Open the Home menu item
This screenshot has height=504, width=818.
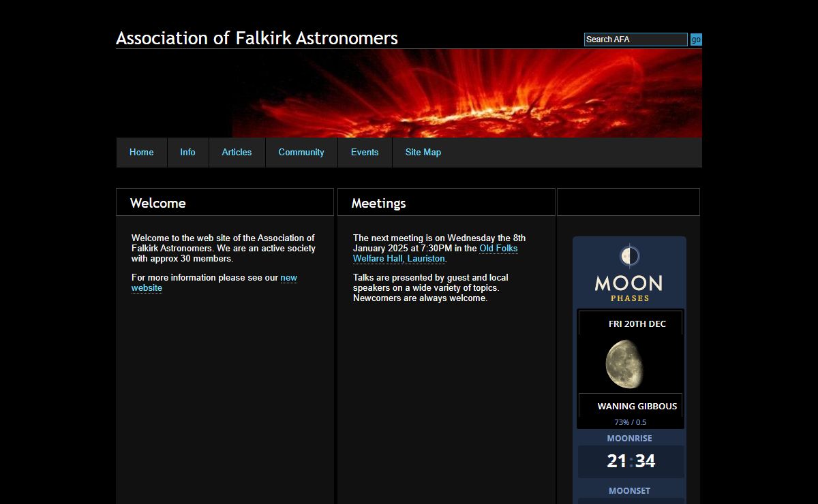coord(142,152)
